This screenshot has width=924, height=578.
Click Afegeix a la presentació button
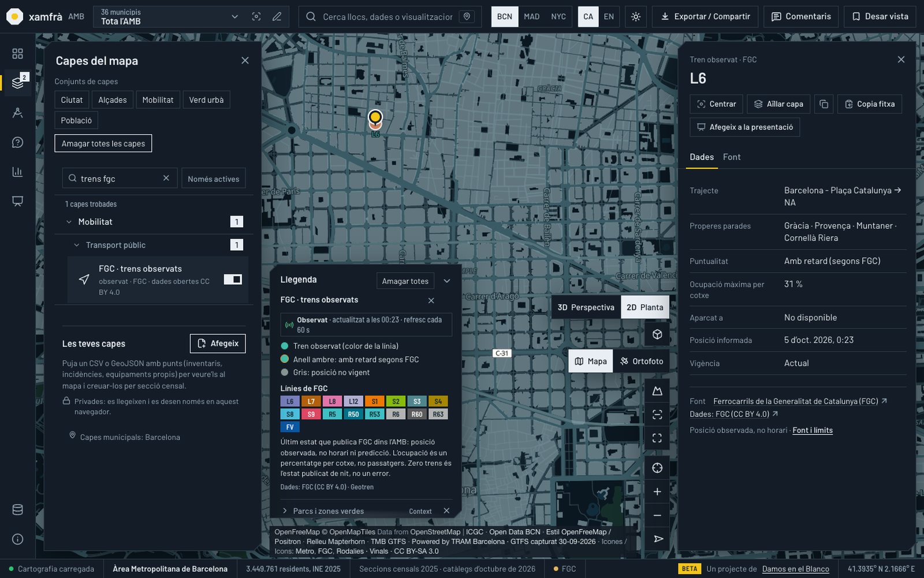click(745, 127)
